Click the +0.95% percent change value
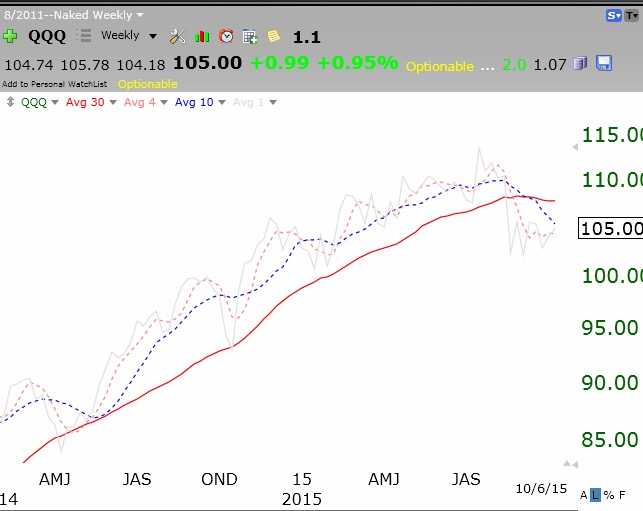Image resolution: width=643 pixels, height=511 pixels. pos(358,63)
